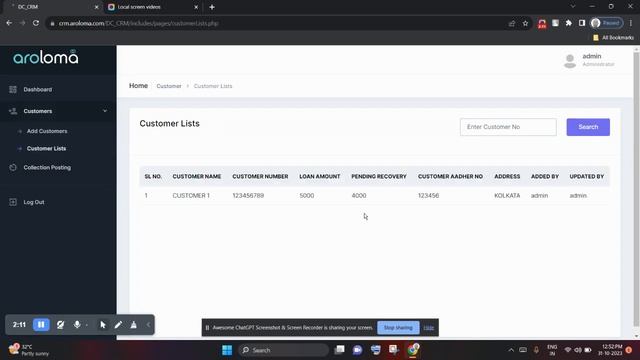Click customer number 123456789 cell
This screenshot has height=360, width=640.
[x=248, y=196]
